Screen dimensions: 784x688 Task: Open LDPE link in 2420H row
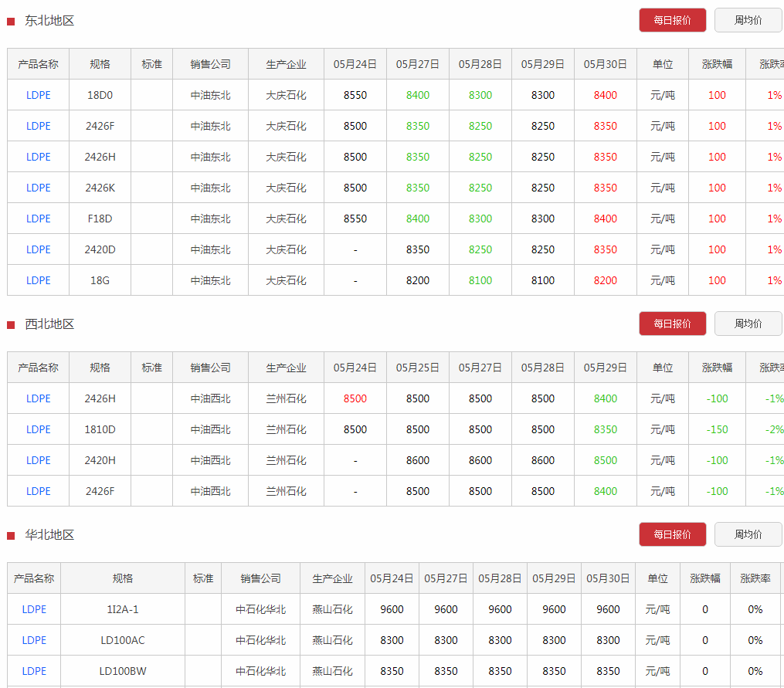39,461
